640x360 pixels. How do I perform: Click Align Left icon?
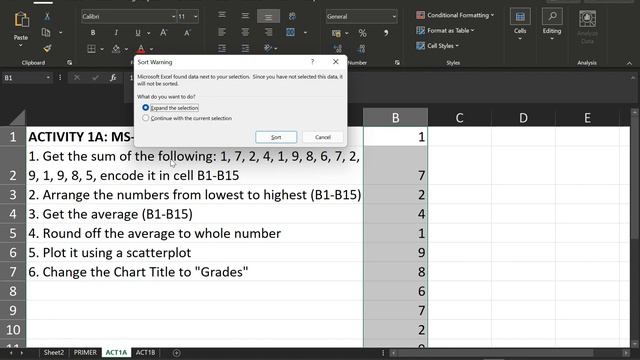pos(222,32)
